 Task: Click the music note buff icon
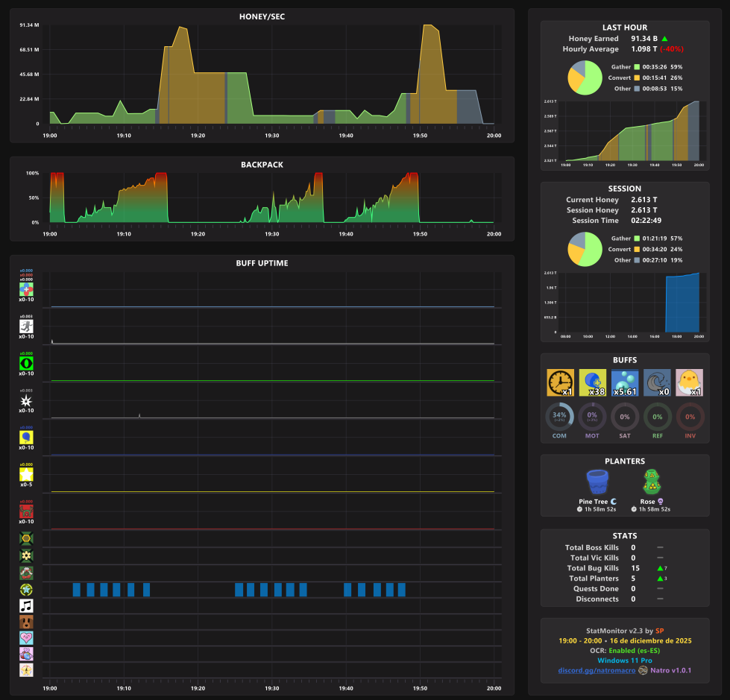[26, 605]
